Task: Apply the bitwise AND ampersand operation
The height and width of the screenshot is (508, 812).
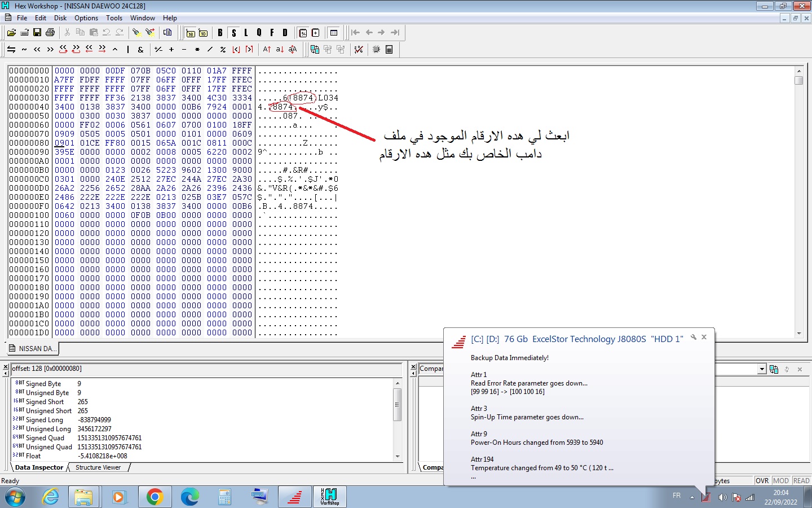Action: [141, 50]
